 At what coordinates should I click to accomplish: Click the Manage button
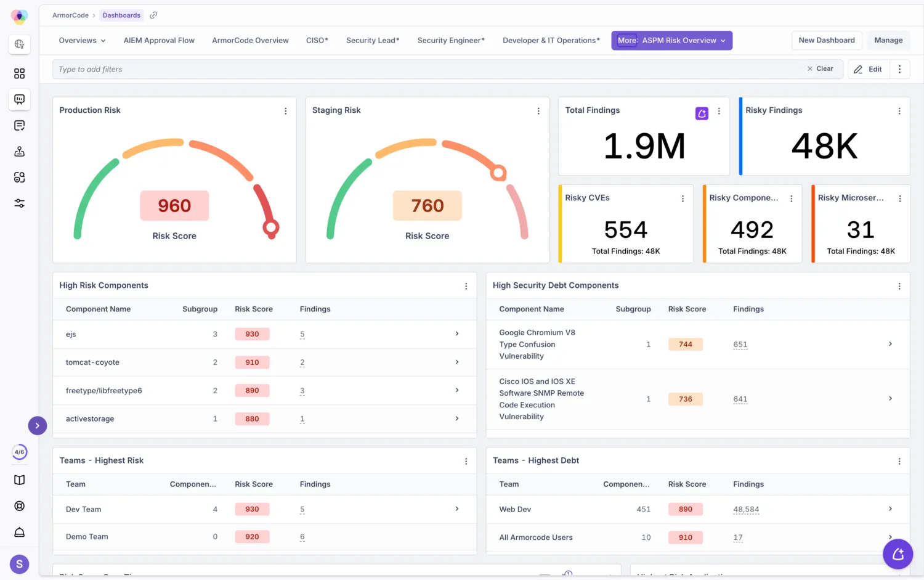[x=888, y=41]
